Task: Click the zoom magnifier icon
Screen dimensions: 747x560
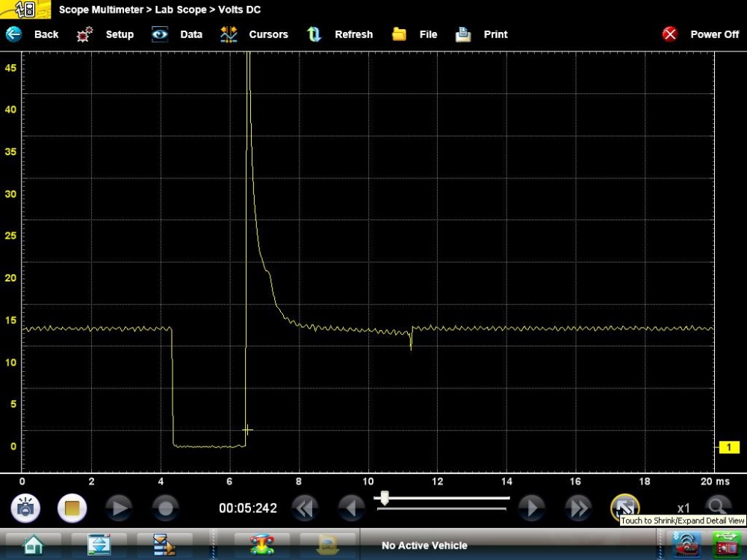Action: [719, 507]
